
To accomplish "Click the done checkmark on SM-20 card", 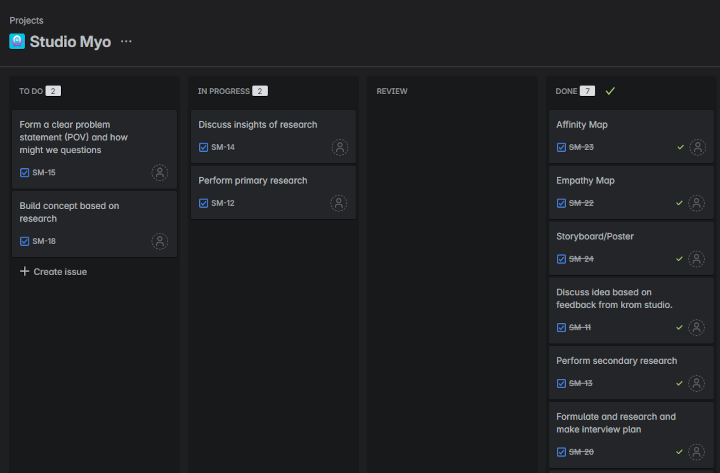I will coord(680,452).
